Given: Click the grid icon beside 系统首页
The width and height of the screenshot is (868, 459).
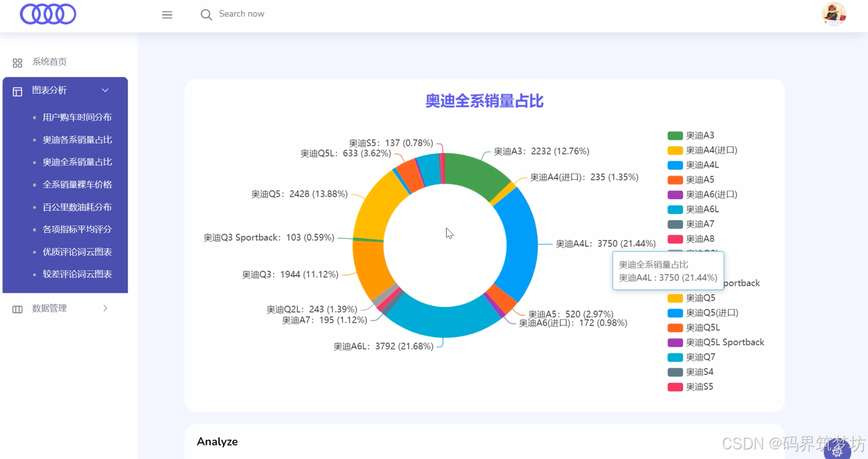Looking at the screenshot, I should pyautogui.click(x=17, y=63).
